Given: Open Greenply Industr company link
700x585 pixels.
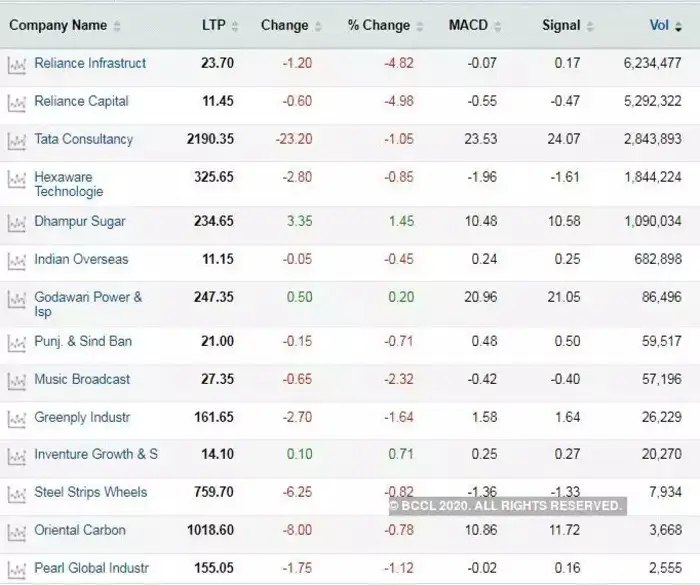Looking at the screenshot, I should [x=82, y=417].
